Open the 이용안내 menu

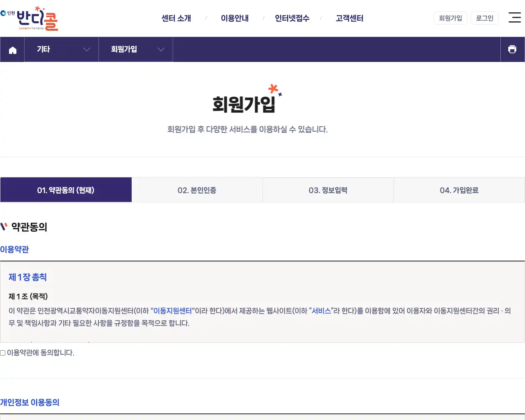(x=235, y=18)
